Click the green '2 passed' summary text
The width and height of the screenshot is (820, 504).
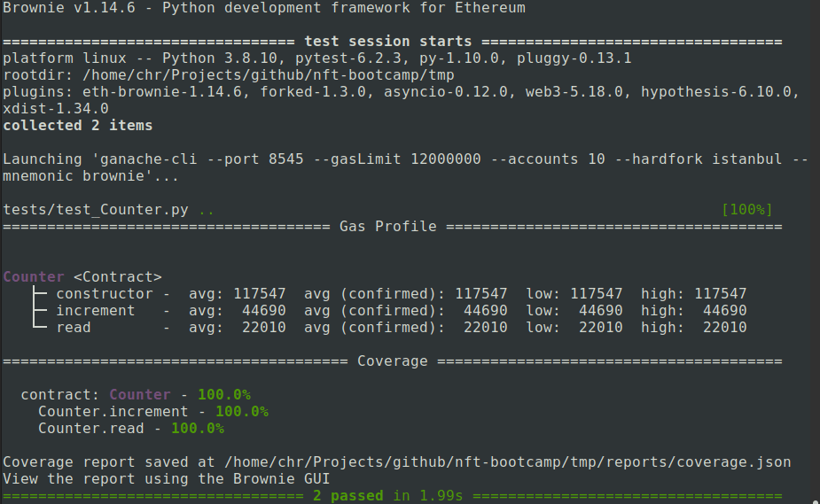[348, 495]
